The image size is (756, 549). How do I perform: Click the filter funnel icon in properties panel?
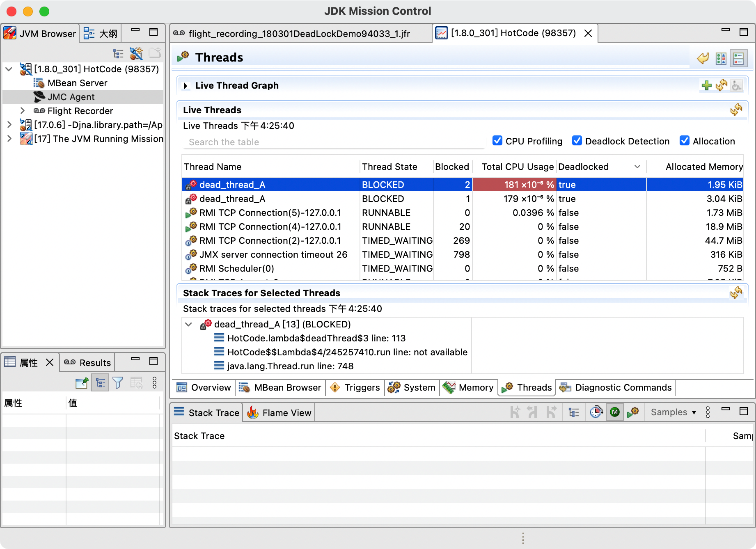point(118,383)
